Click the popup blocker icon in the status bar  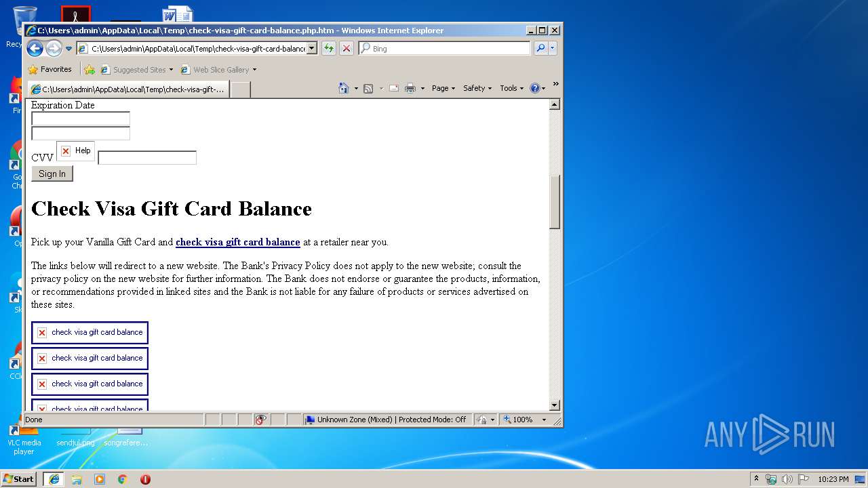pos(261,420)
